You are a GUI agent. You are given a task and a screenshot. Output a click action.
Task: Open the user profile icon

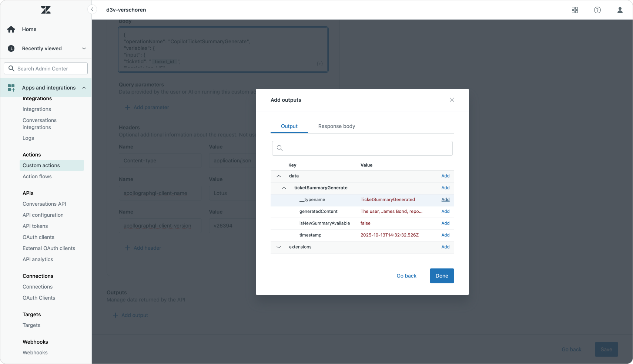click(x=620, y=10)
